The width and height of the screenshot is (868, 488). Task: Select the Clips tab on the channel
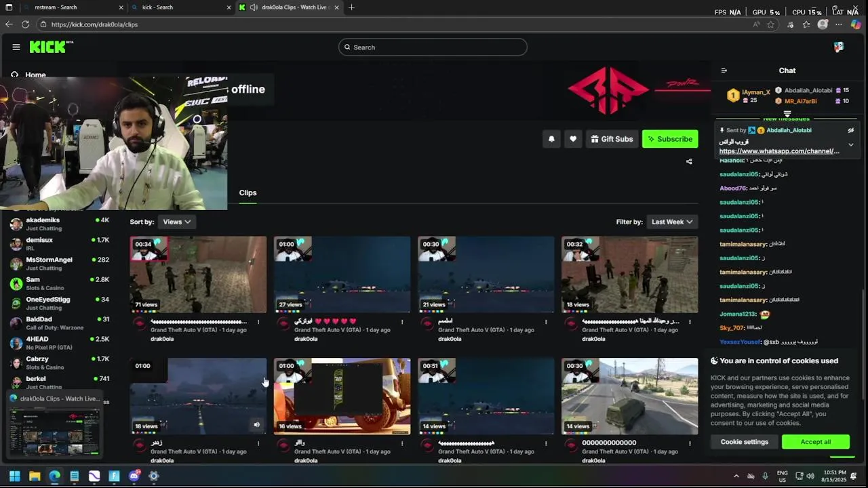248,192
